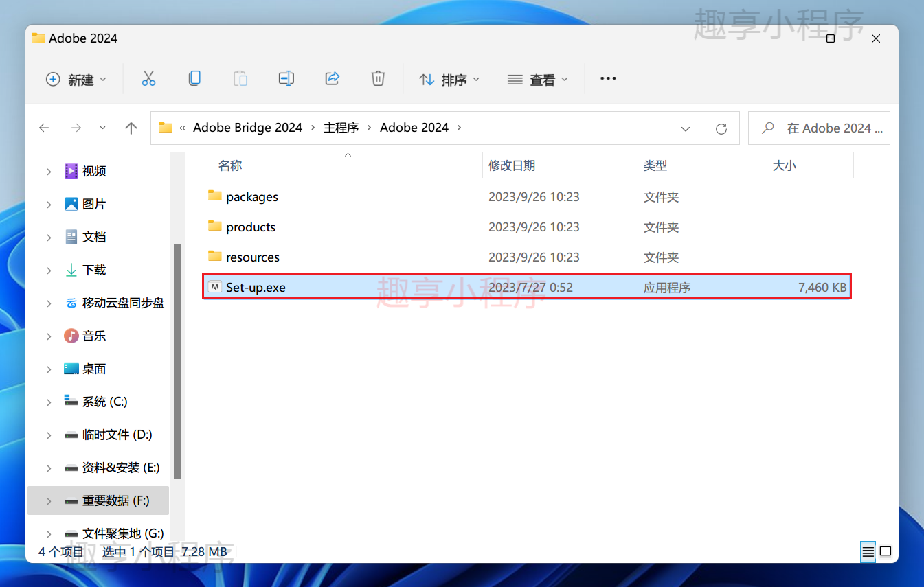Click the products folder icon

(x=215, y=227)
